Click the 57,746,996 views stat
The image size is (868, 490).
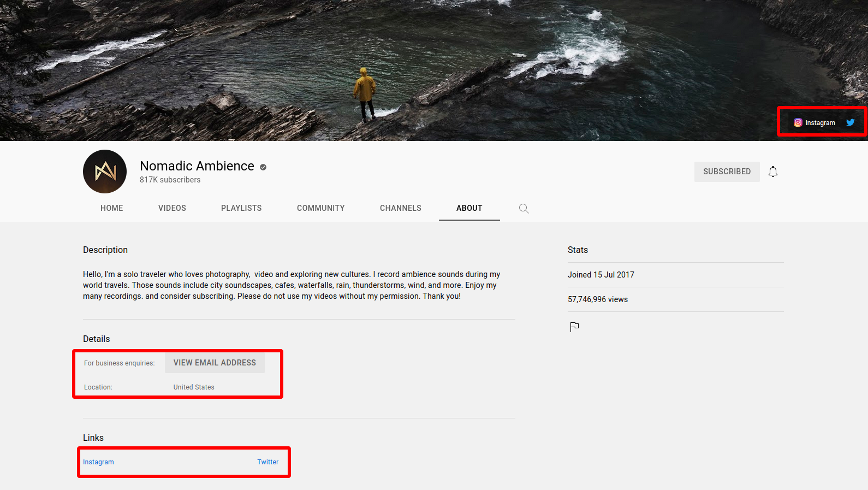coord(598,299)
